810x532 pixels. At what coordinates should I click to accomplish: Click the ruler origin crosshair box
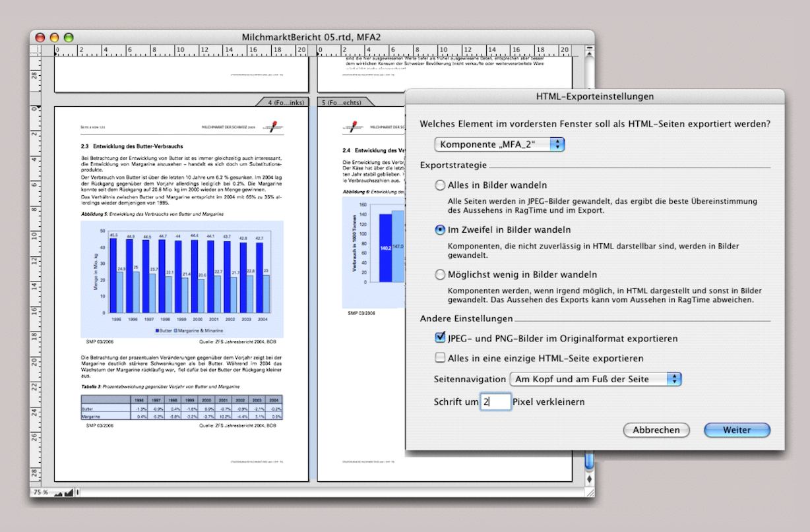(x=36, y=49)
